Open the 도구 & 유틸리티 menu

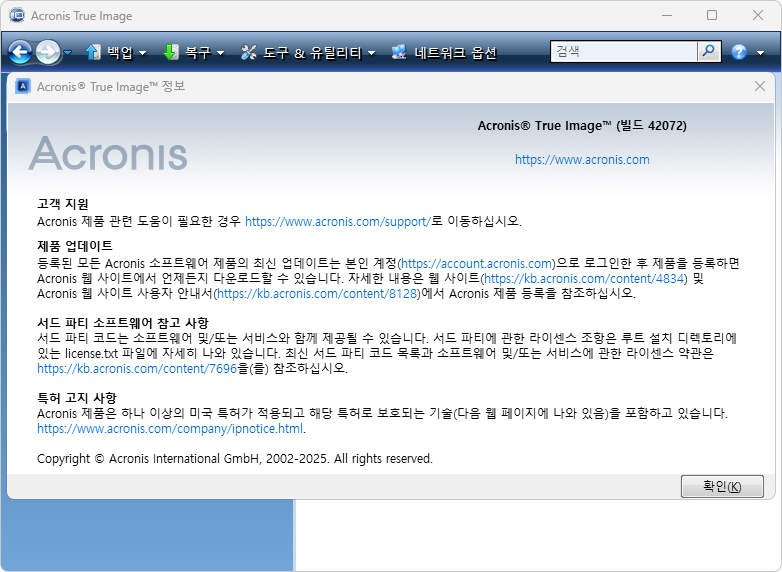pos(319,52)
